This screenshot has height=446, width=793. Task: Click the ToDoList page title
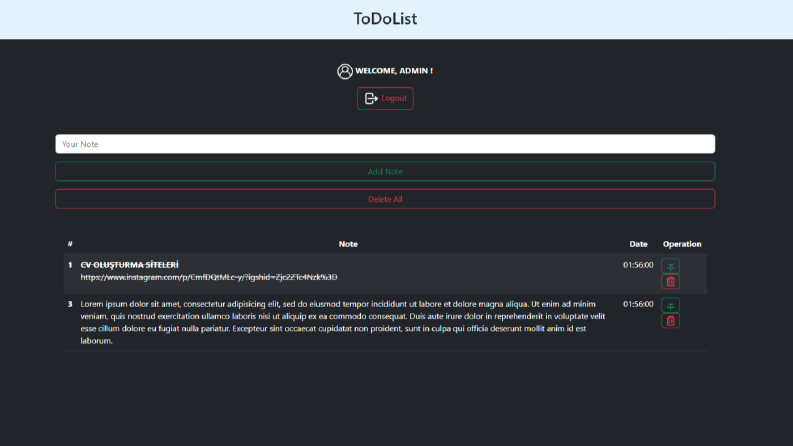(385, 19)
